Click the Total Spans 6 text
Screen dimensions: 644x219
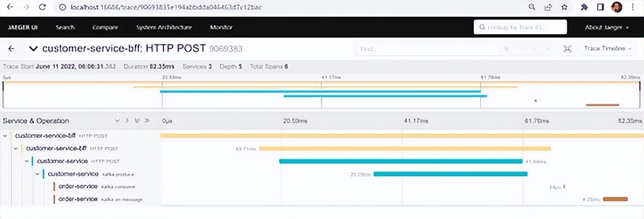(x=269, y=66)
